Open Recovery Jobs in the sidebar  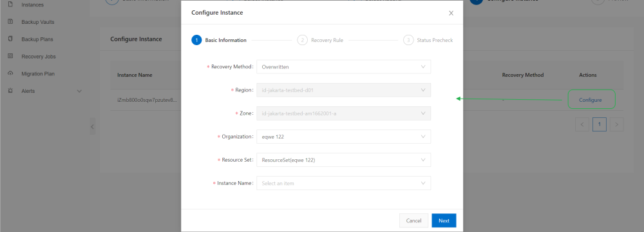(x=39, y=56)
